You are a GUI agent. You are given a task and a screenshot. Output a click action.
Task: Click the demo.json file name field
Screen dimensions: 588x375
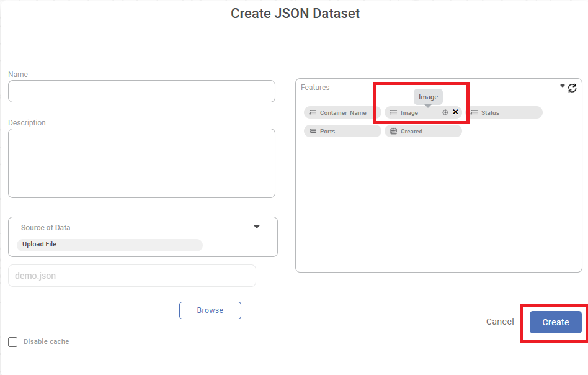point(131,276)
